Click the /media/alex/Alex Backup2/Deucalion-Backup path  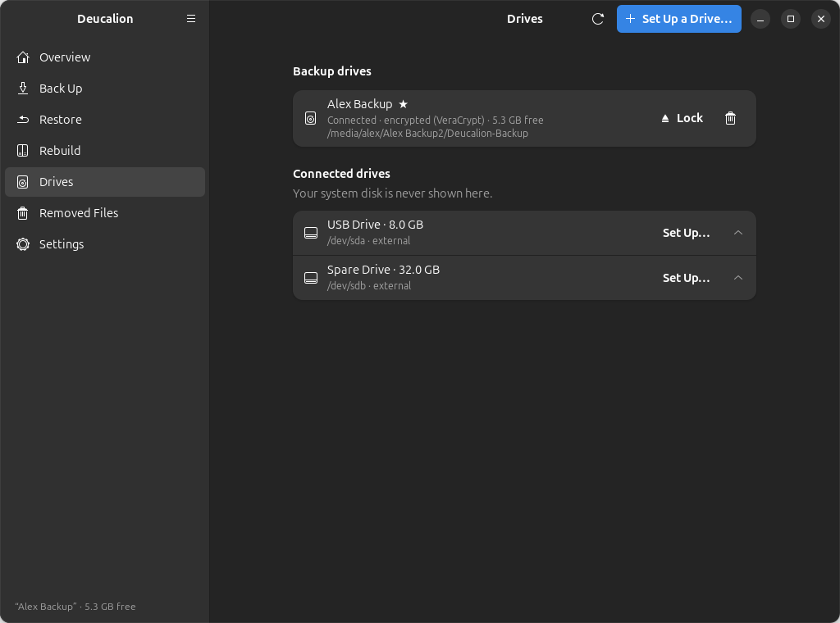[427, 134]
